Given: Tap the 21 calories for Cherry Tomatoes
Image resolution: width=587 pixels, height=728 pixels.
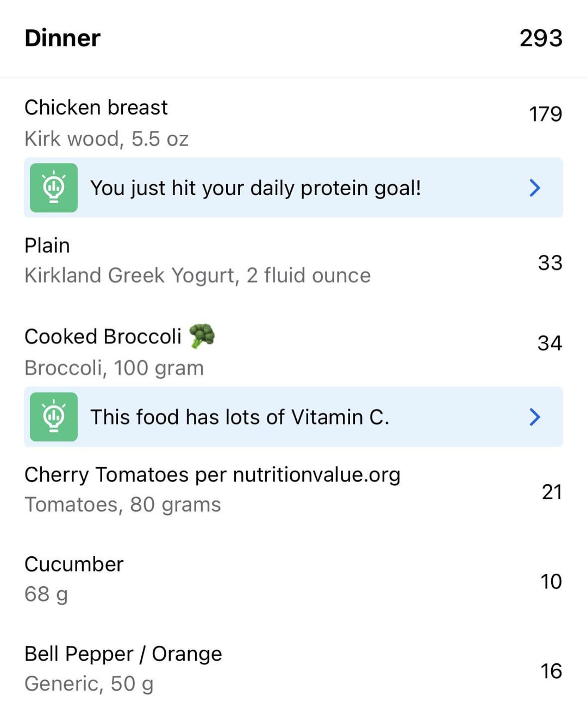Looking at the screenshot, I should point(552,492).
